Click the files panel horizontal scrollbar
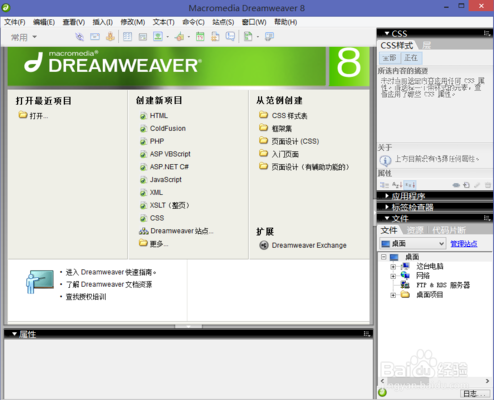 pos(435,381)
